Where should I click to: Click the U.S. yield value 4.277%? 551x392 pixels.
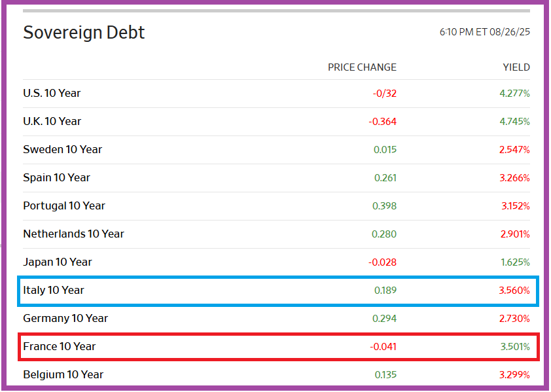tap(514, 93)
